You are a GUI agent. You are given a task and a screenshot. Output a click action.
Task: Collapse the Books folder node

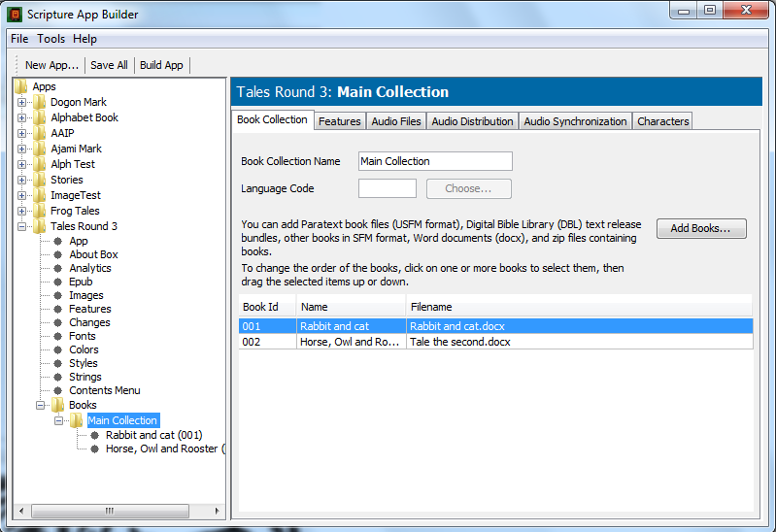pyautogui.click(x=40, y=405)
